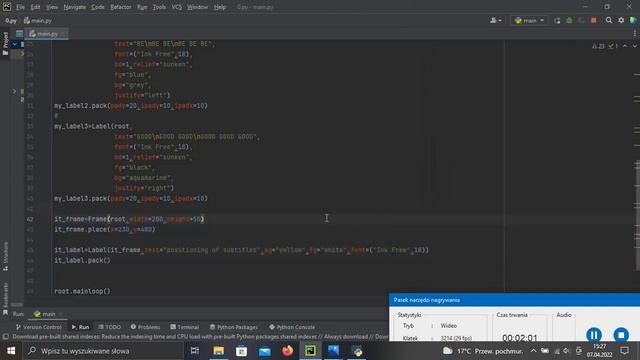Open the Help menu
This screenshot has height=360, width=640.
point(220,7)
